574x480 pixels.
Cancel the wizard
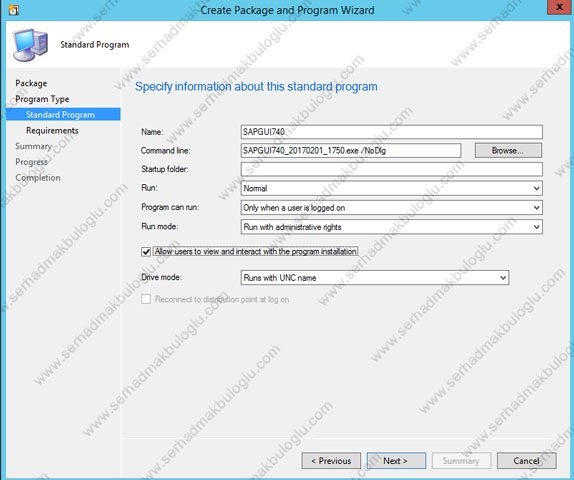click(526, 461)
